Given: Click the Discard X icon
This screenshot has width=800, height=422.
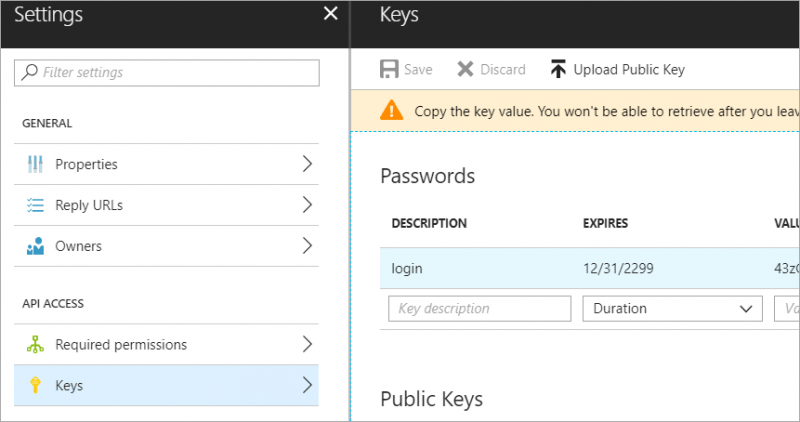Looking at the screenshot, I should tap(465, 69).
